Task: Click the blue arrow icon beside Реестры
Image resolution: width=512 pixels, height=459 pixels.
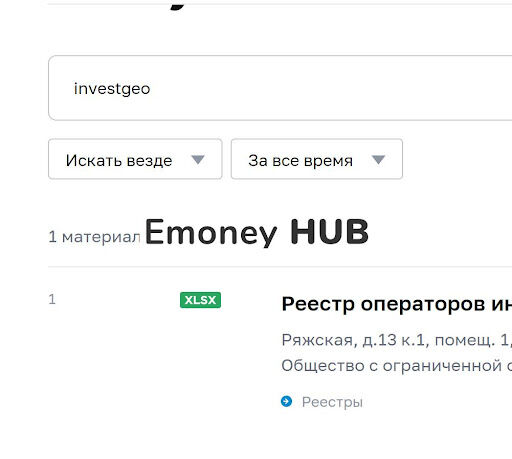Action: 286,401
